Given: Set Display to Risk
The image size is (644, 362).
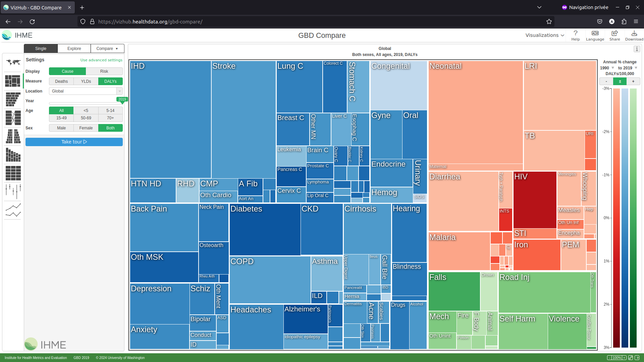Looking at the screenshot, I should click(x=104, y=71).
